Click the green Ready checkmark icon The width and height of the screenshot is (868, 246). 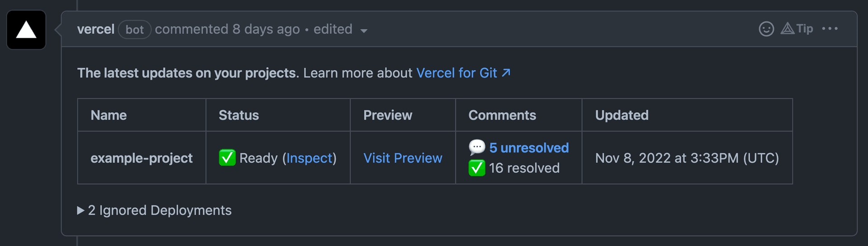pos(227,158)
